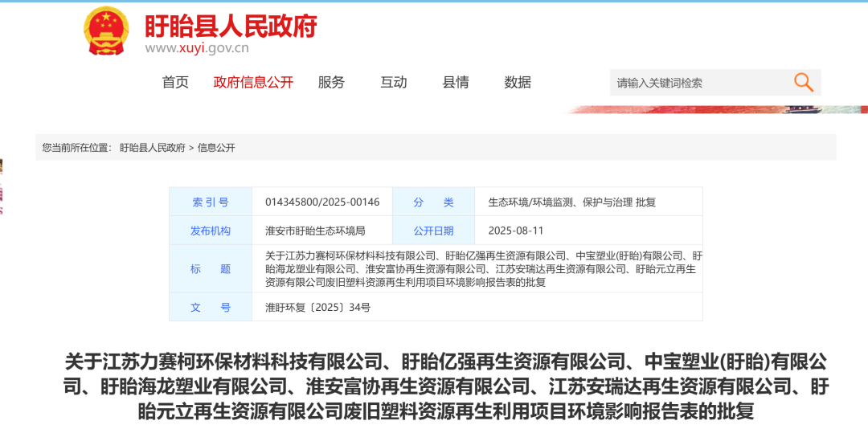Go to the 互动 section
Viewport: 868px width, 429px height.
(394, 82)
